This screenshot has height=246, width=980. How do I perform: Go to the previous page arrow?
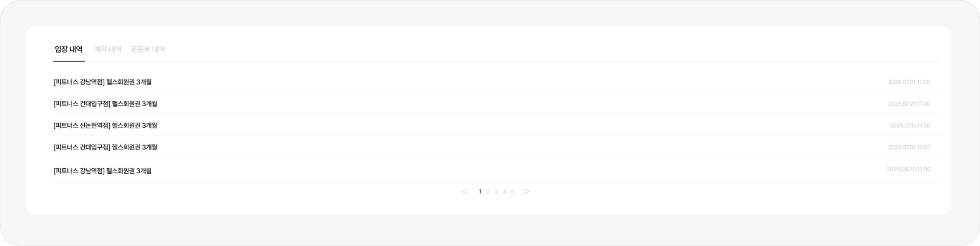click(464, 192)
